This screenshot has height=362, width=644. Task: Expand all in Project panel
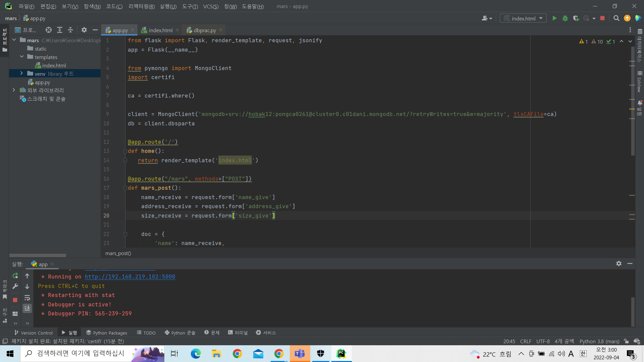pyautogui.click(x=60, y=30)
